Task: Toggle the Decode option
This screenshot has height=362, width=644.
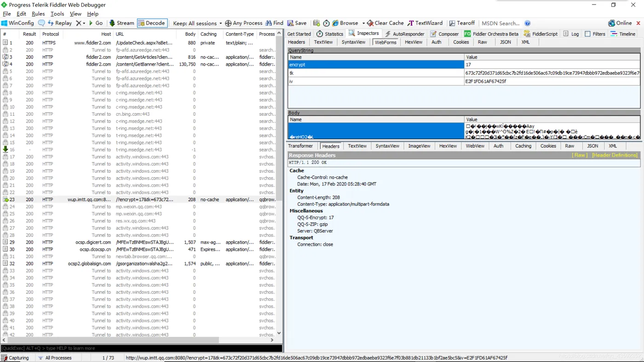Action: click(x=151, y=23)
